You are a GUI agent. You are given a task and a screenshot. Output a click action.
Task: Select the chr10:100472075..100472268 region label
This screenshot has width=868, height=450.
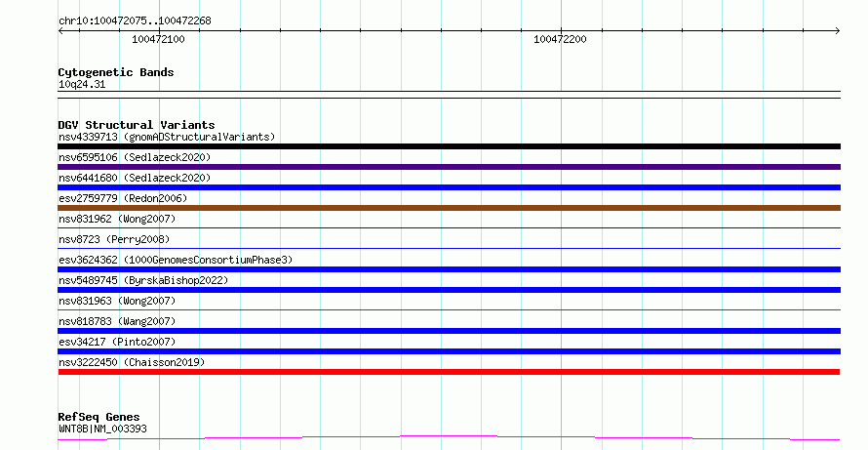(135, 21)
